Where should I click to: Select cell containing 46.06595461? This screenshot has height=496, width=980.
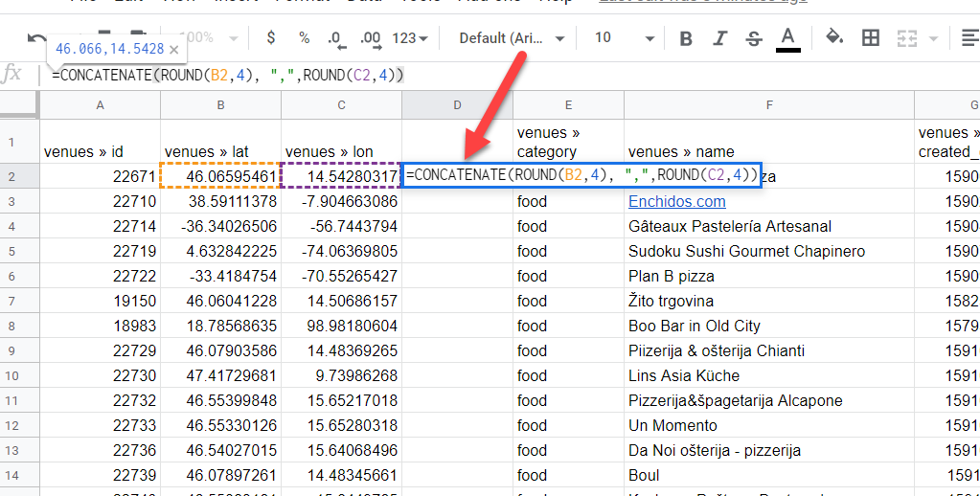(220, 176)
